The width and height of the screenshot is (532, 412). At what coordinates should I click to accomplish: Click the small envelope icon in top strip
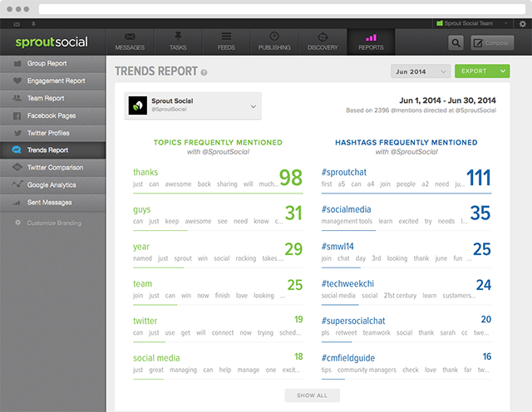(17, 24)
